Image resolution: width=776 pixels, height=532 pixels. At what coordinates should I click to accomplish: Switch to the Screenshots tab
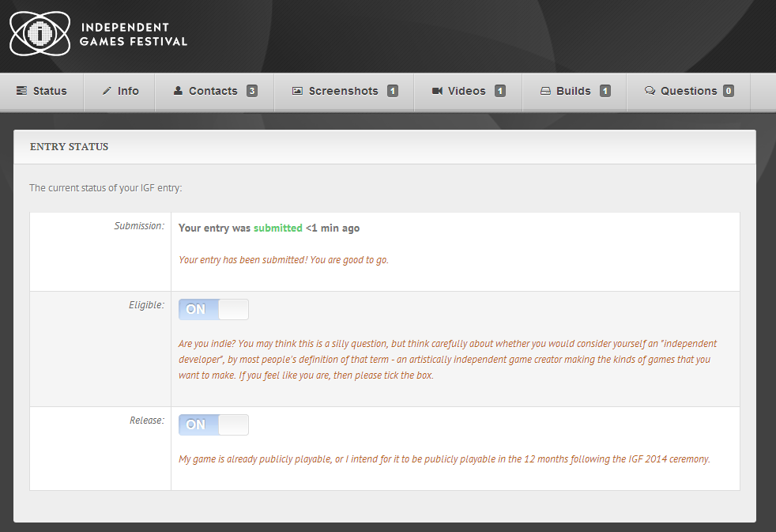345,92
